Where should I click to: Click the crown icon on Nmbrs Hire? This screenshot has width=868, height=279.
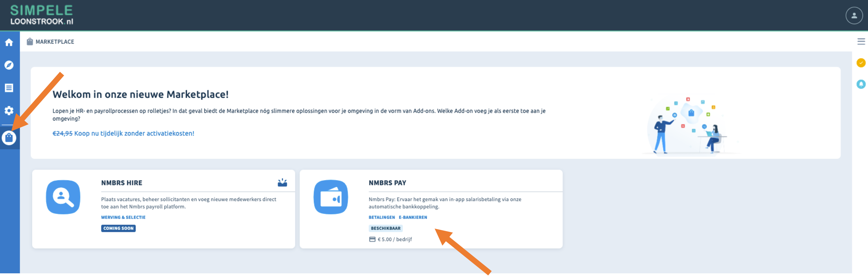click(x=282, y=183)
